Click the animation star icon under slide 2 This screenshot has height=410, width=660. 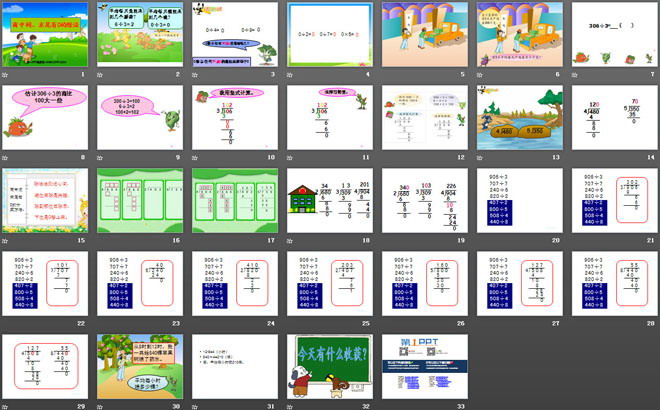(103, 75)
